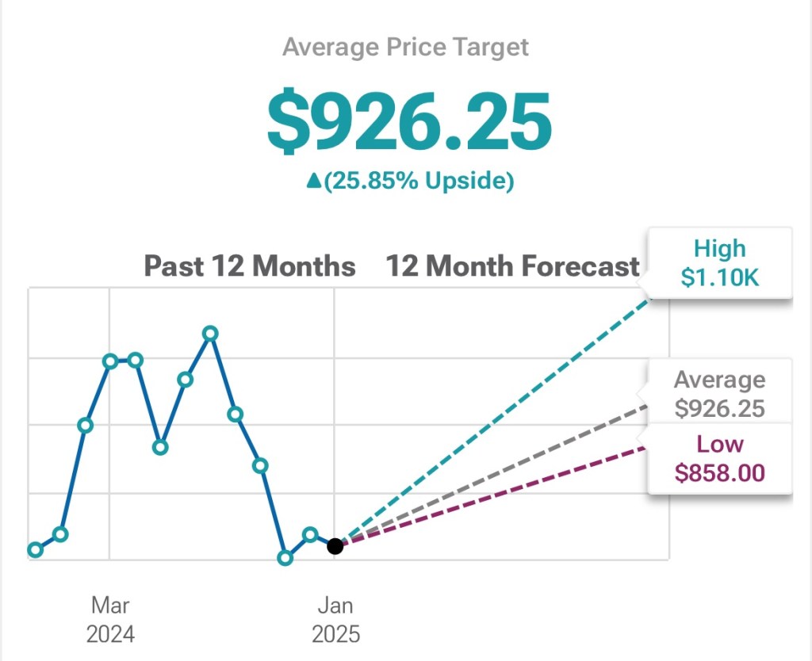This screenshot has height=661, width=812.
Task: Open the Average $926.25 forecast label
Action: pos(719,393)
